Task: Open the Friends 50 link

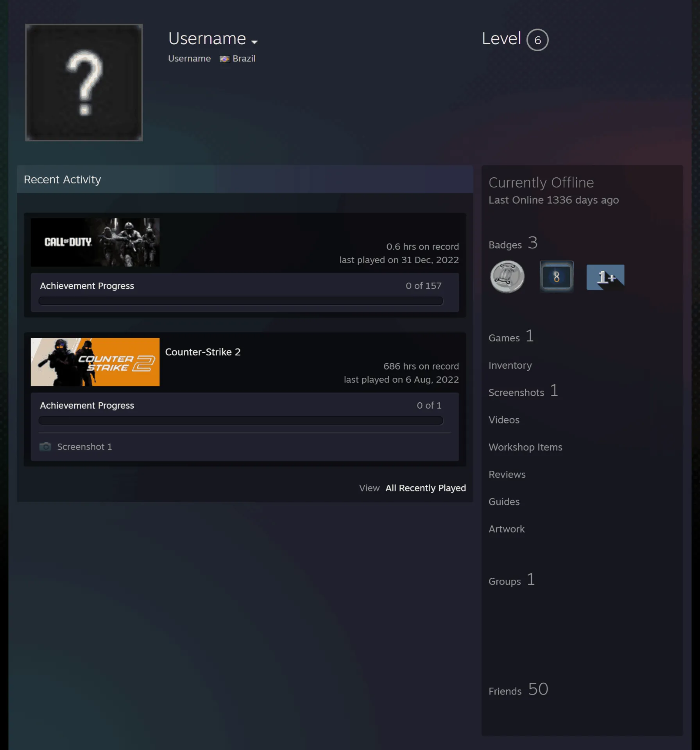Action: (x=518, y=690)
